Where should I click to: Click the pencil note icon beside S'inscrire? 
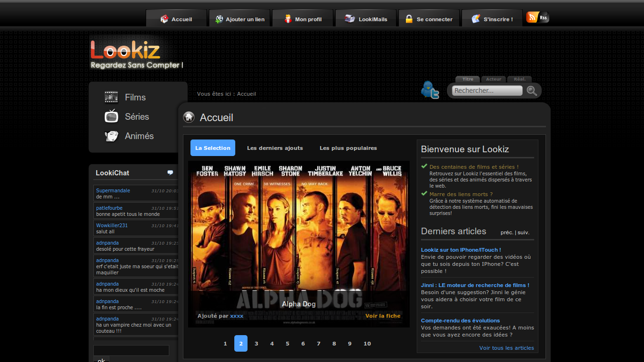tap(476, 19)
